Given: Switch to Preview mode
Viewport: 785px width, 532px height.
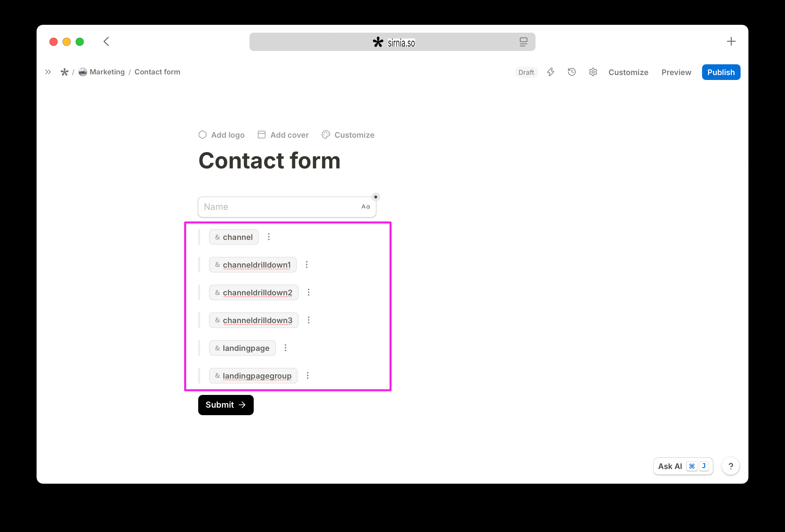Looking at the screenshot, I should (676, 72).
